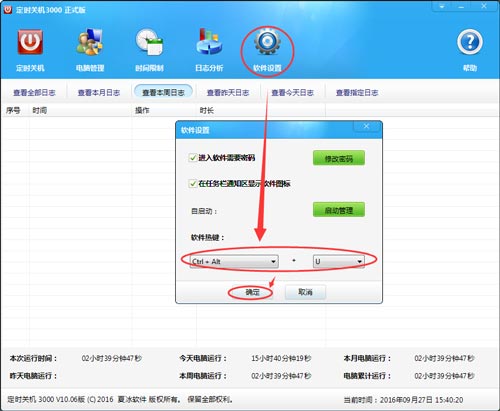Click 取消 to cancel settings
The height and width of the screenshot is (411, 500).
coord(305,292)
